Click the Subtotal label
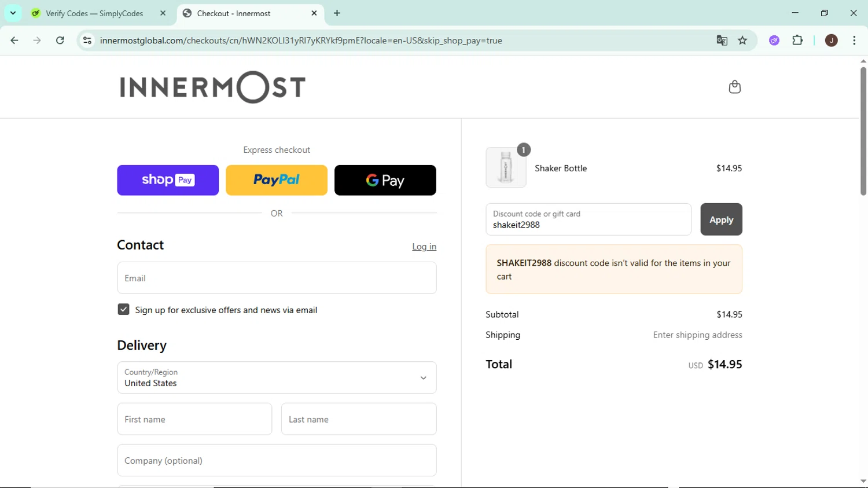Image resolution: width=868 pixels, height=488 pixels. 502,314
